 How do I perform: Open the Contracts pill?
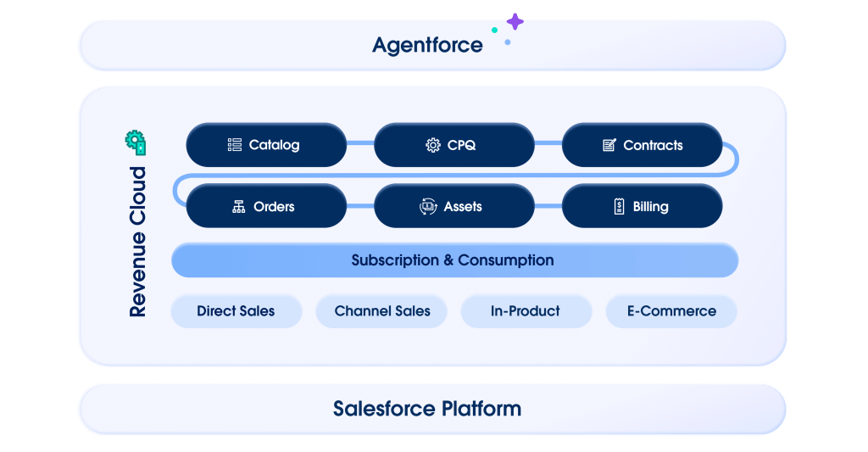tap(643, 145)
